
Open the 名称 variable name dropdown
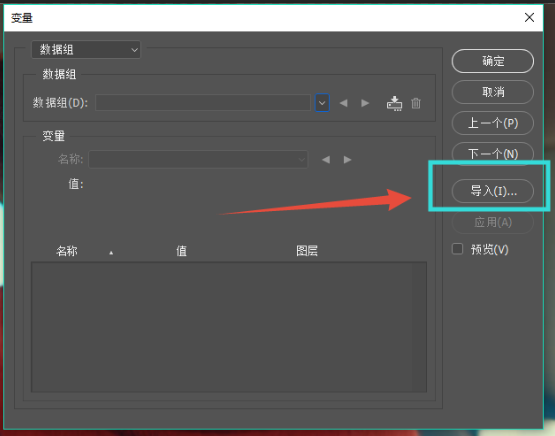(x=198, y=159)
